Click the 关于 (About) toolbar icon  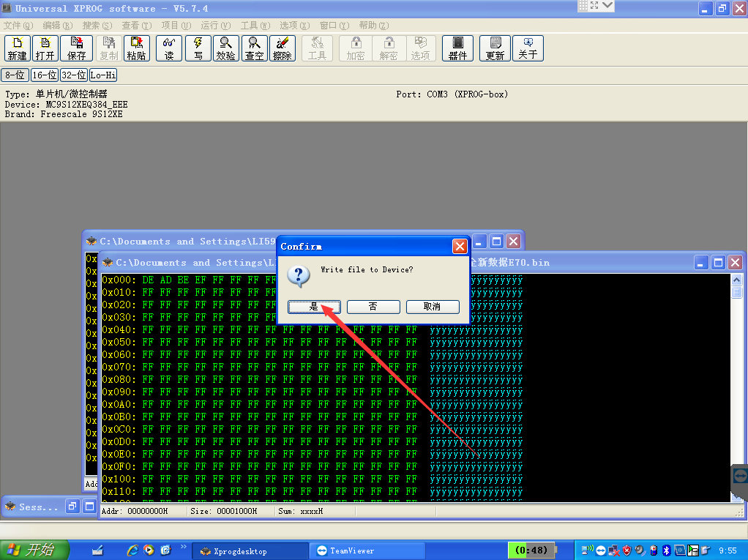[x=528, y=48]
